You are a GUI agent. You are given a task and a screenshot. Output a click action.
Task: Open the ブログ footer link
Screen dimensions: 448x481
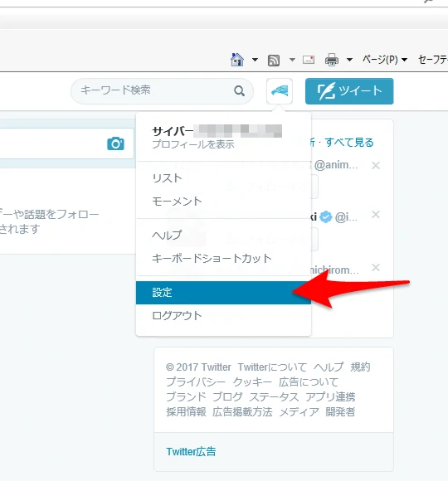pos(227,397)
